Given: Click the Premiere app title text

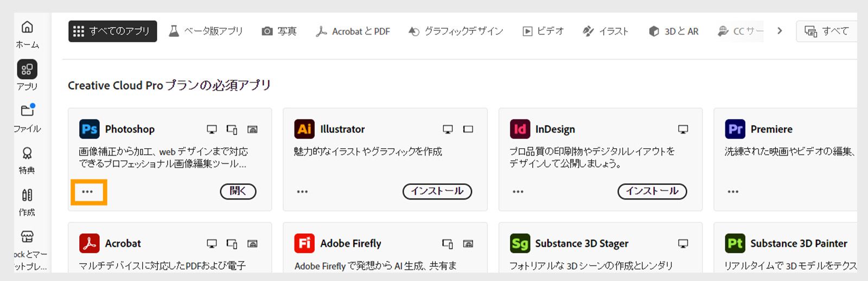Looking at the screenshot, I should pyautogui.click(x=771, y=129).
